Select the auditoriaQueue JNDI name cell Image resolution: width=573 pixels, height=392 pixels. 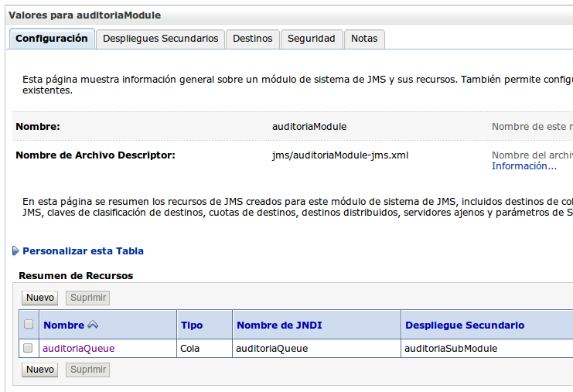316,349
